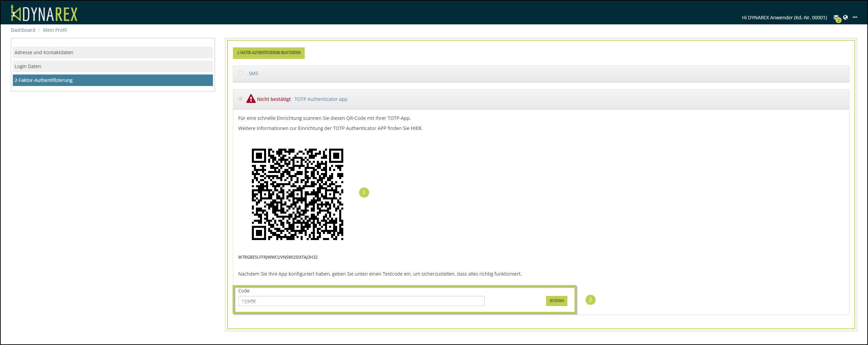Open Adresse und Kontaktdaten menu item

[112, 52]
